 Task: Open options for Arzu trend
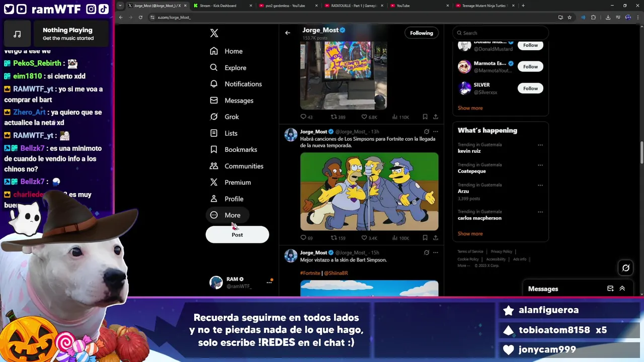[540, 185]
